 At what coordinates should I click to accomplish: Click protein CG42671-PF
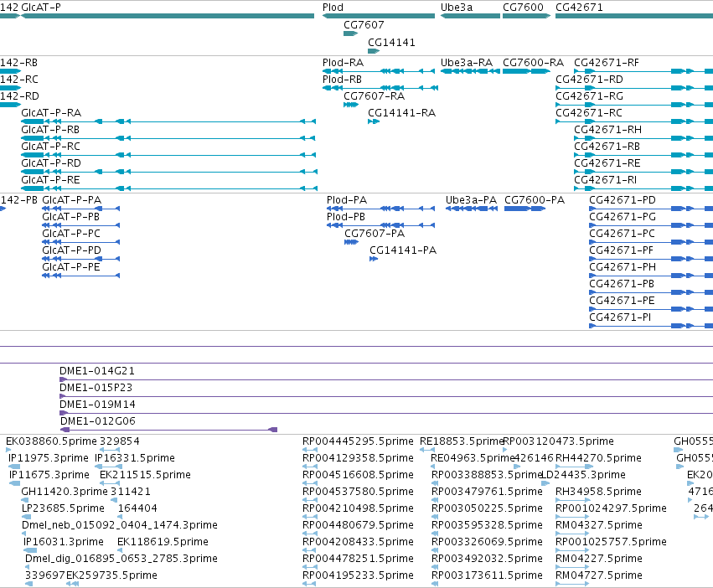point(621,250)
